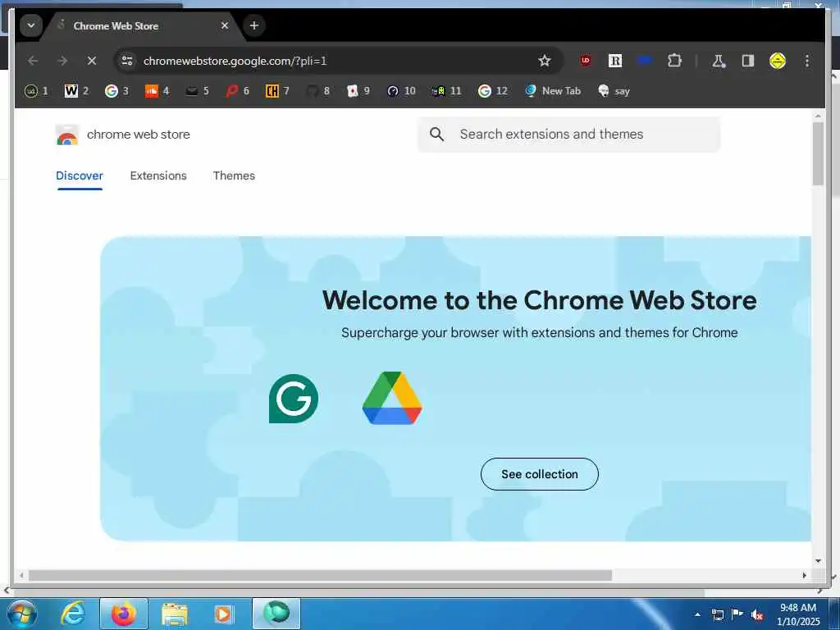The width and height of the screenshot is (840, 630).
Task: Click the search magnifier icon
Action: pyautogui.click(x=436, y=135)
